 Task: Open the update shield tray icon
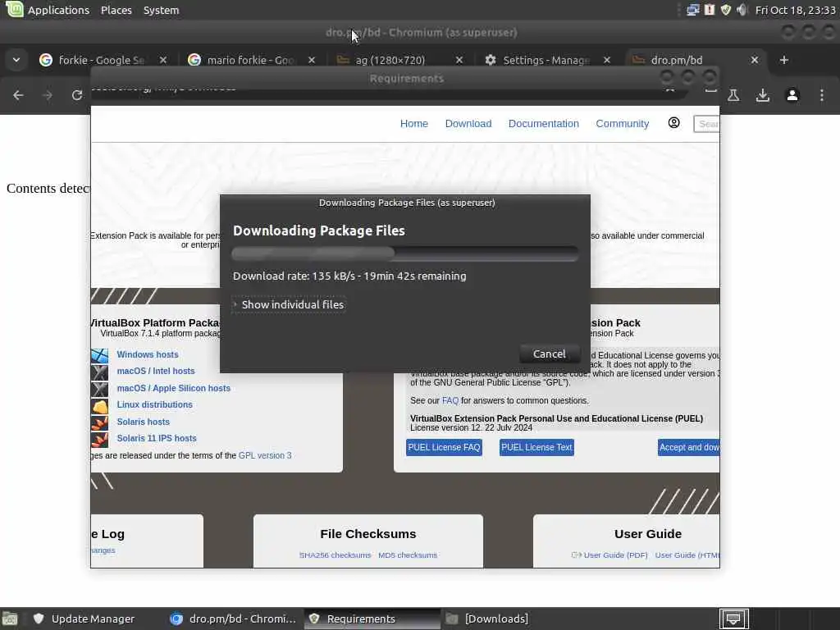coord(726,10)
